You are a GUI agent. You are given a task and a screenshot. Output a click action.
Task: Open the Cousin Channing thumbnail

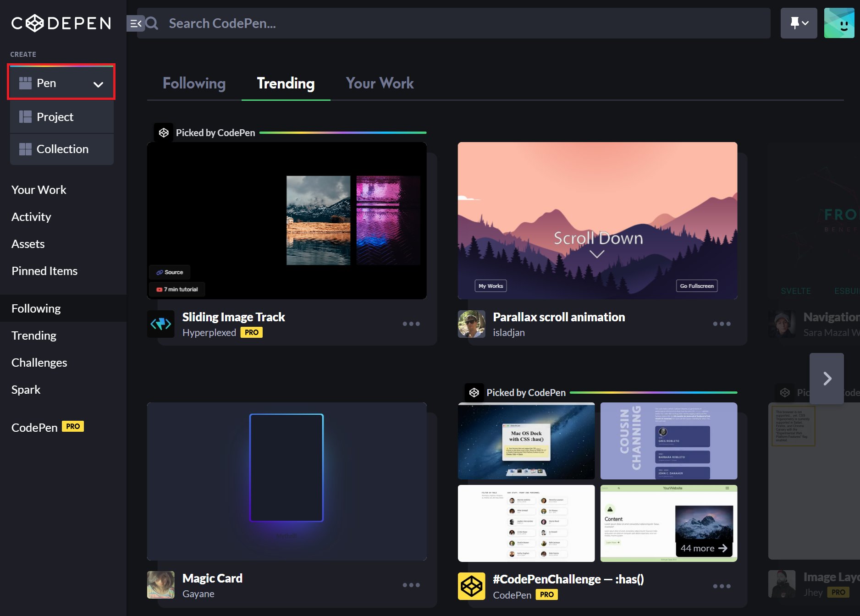click(x=669, y=441)
